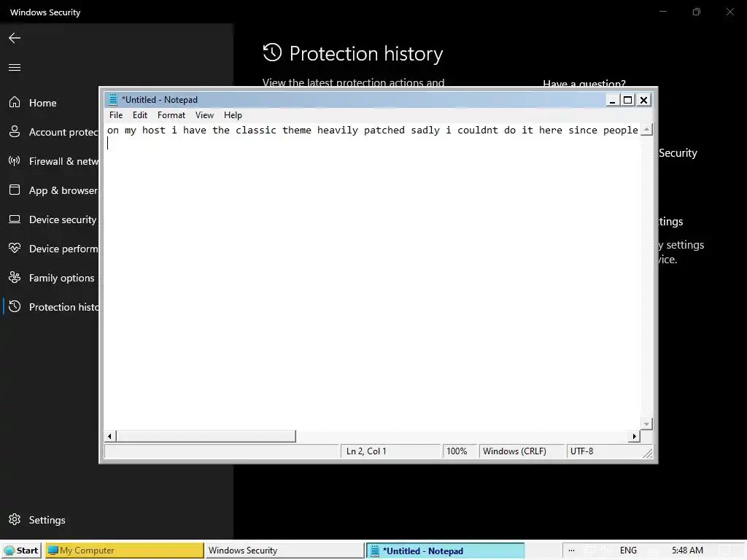The height and width of the screenshot is (560, 747).
Task: Switch to My Computer taskbar button
Action: click(124, 551)
